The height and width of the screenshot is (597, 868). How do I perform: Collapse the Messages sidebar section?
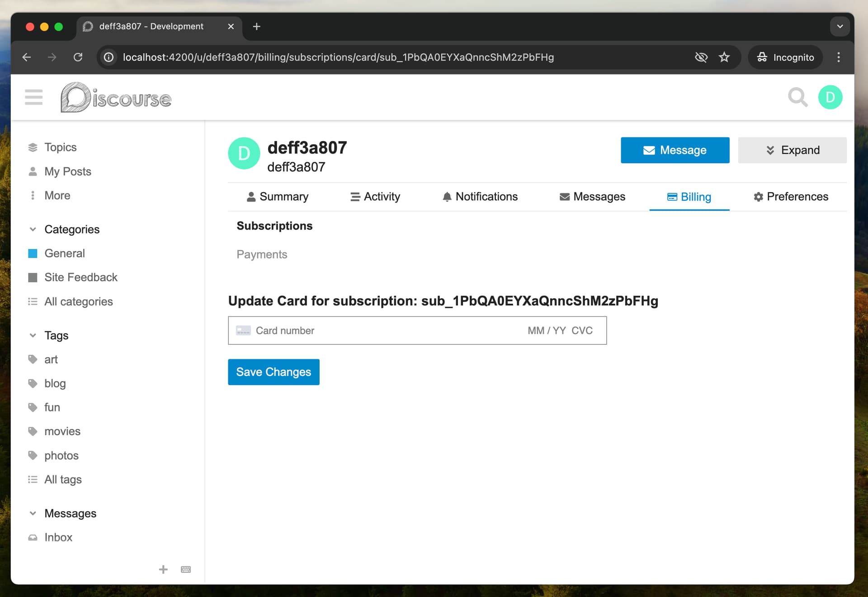pyautogui.click(x=33, y=513)
